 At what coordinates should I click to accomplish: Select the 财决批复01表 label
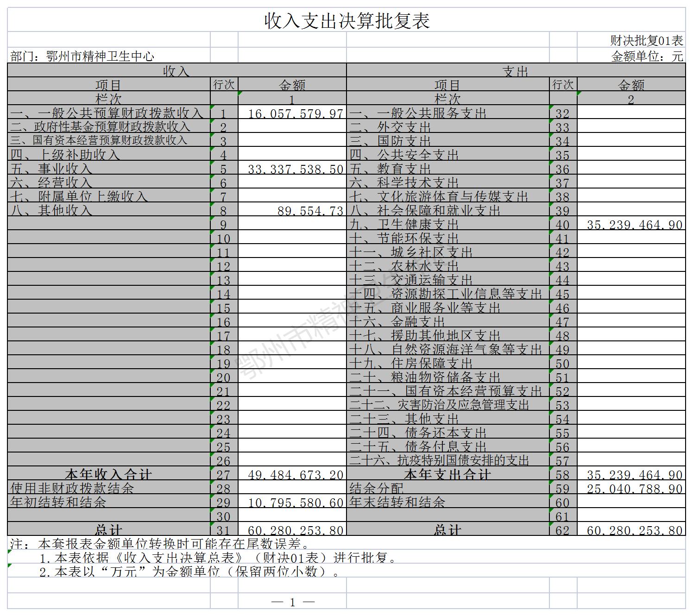pyautogui.click(x=647, y=40)
